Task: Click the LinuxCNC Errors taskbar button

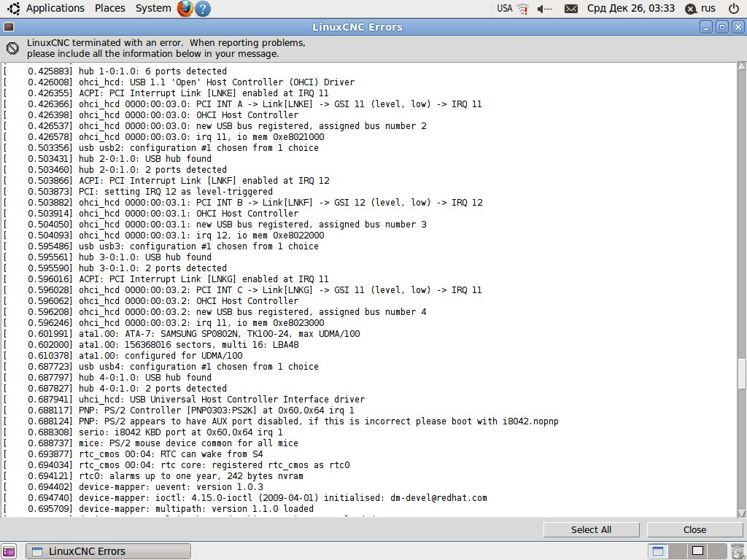Action: pyautogui.click(x=108, y=551)
